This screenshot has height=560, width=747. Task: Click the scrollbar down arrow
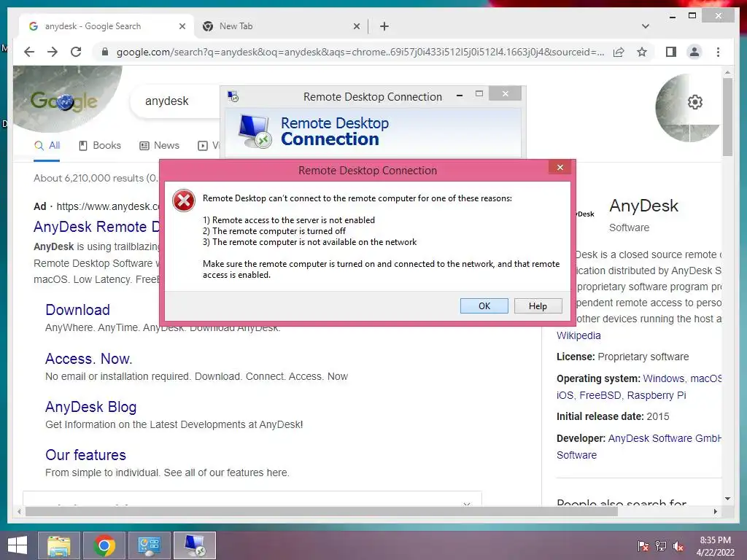pyautogui.click(x=727, y=499)
